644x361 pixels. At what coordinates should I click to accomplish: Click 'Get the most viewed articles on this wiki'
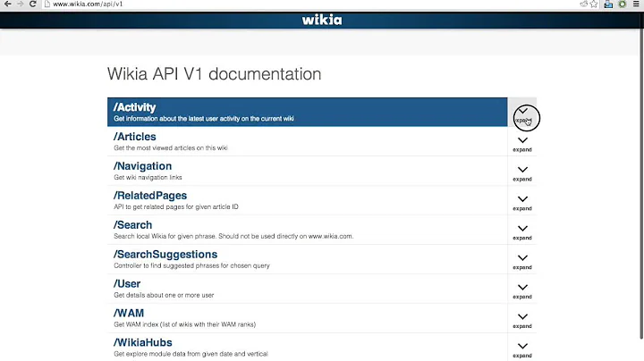(x=171, y=148)
